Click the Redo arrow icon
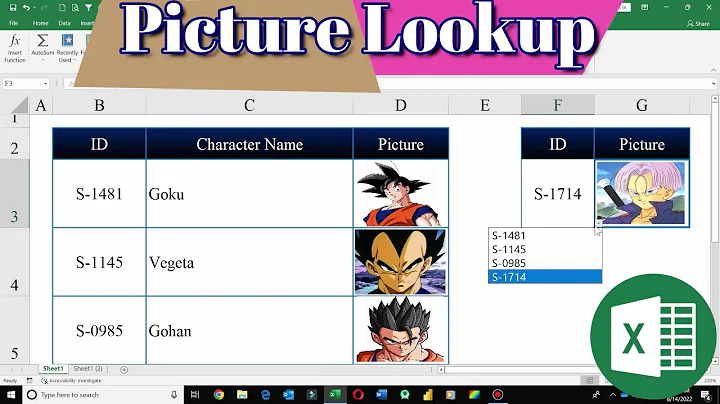 tap(44, 7)
